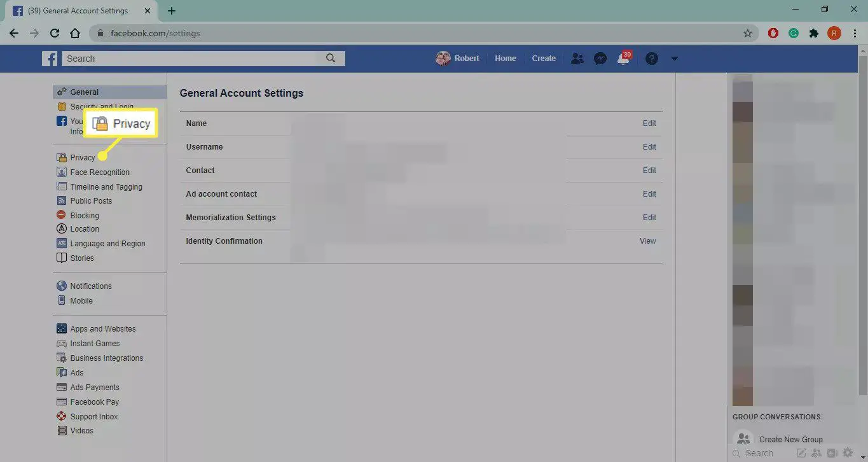View Identity Confirmation row

[x=648, y=241]
